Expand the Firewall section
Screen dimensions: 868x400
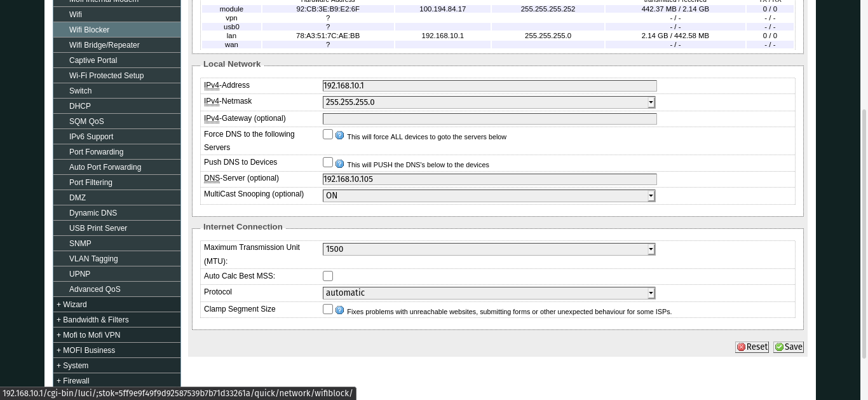pos(76,381)
